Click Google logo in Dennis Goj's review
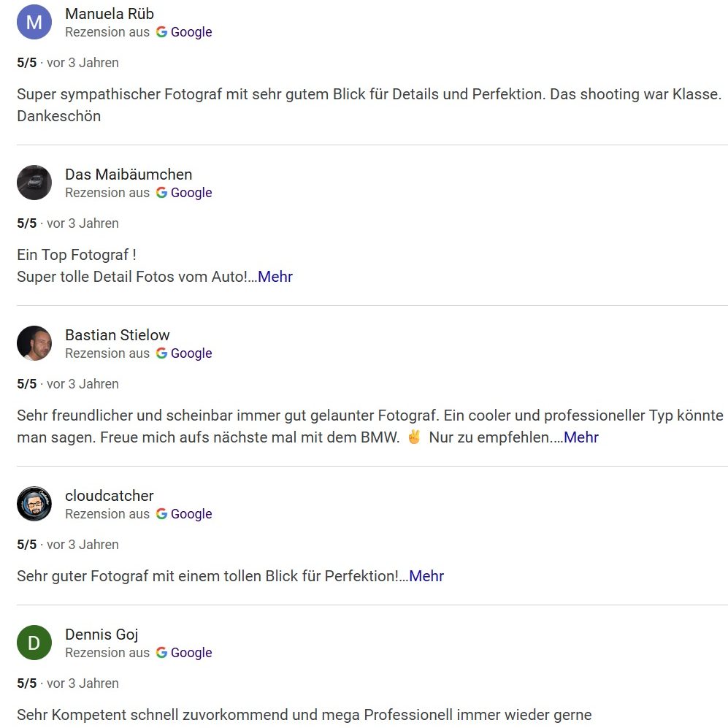Image resolution: width=728 pixels, height=728 pixels. click(x=161, y=653)
